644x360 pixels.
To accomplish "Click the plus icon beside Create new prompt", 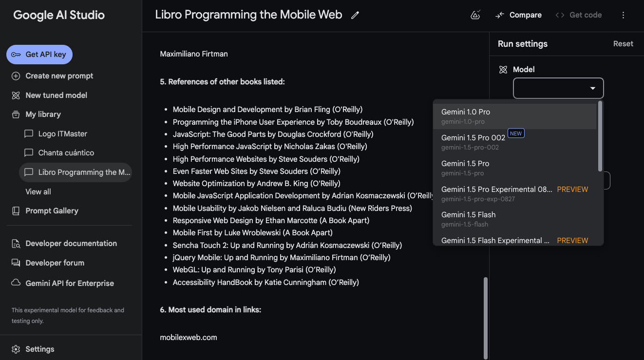I will [x=16, y=76].
